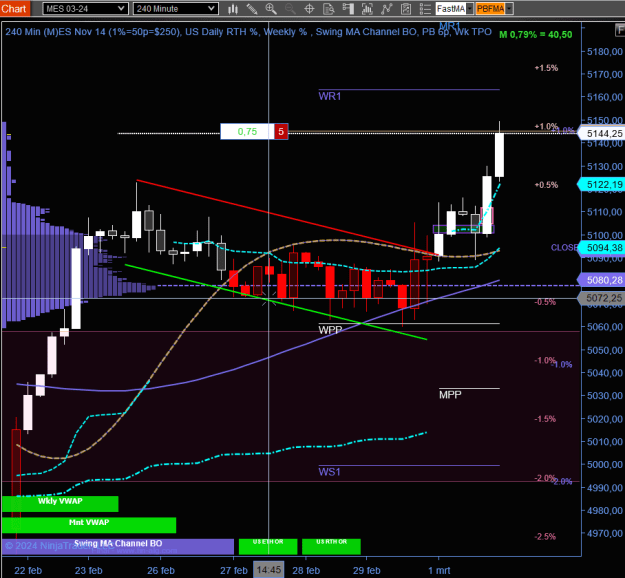
Task: Click the purple 5080,28 price marker
Action: coord(601,280)
